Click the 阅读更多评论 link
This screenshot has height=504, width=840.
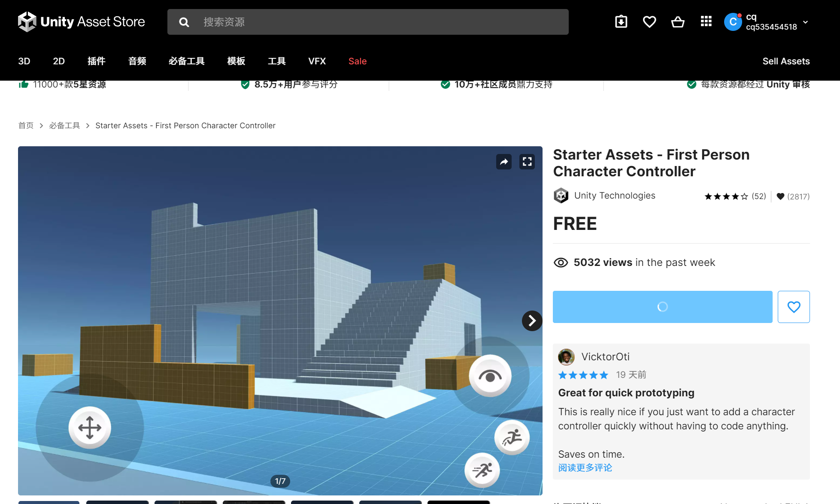(x=585, y=468)
